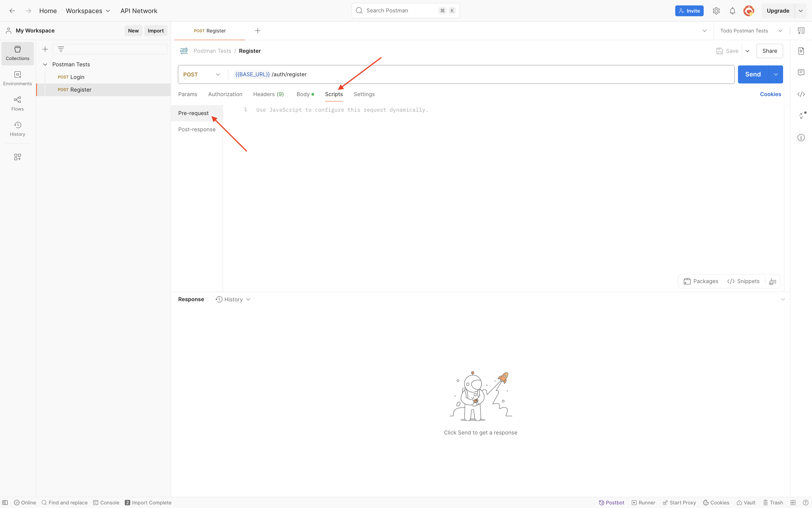The image size is (812, 508).
Task: Switch to the Body tab
Action: [x=305, y=94]
